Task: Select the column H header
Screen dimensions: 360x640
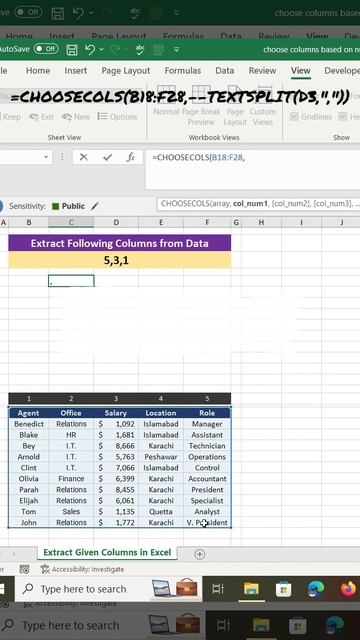Action: coord(261,222)
